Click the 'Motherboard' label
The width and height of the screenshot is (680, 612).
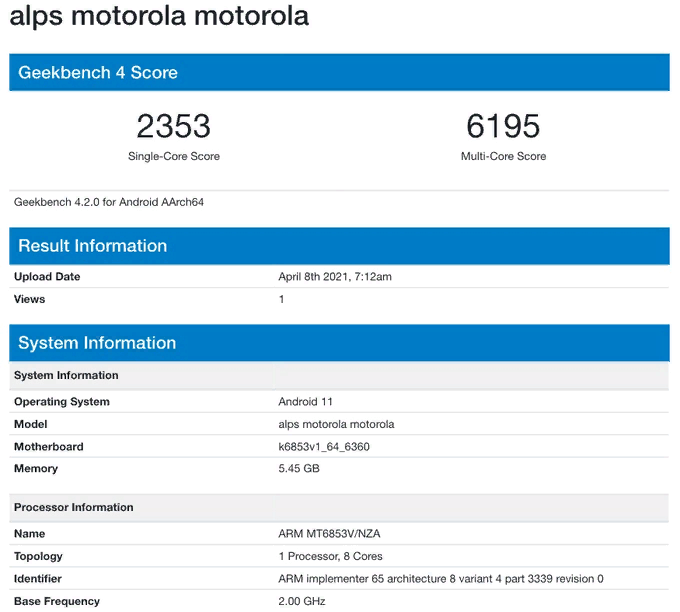coord(49,447)
